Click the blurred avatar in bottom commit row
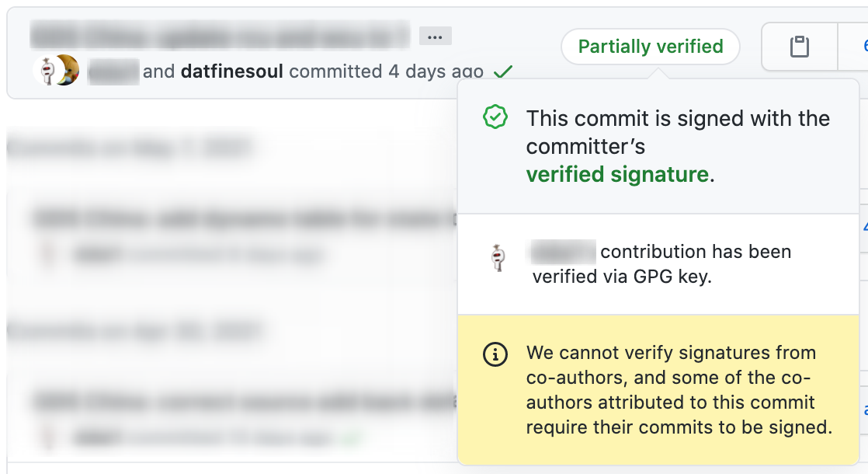Viewport: 868px width, 474px height. (48, 437)
